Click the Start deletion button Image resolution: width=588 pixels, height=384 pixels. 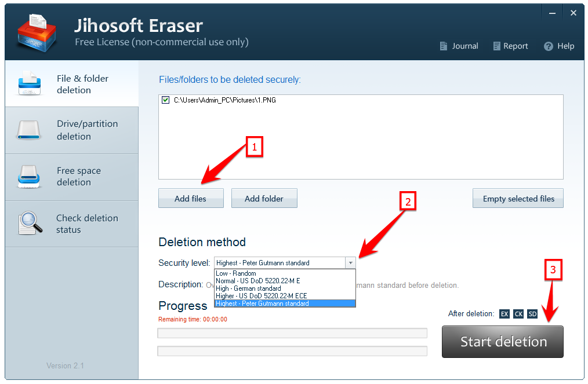point(502,341)
